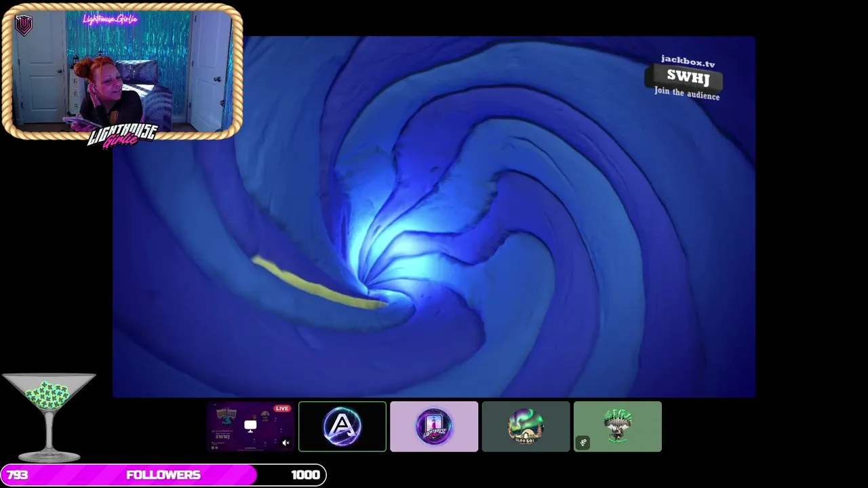The width and height of the screenshot is (868, 488).
Task: Select the igloo aurora participant tile
Action: [x=526, y=426]
